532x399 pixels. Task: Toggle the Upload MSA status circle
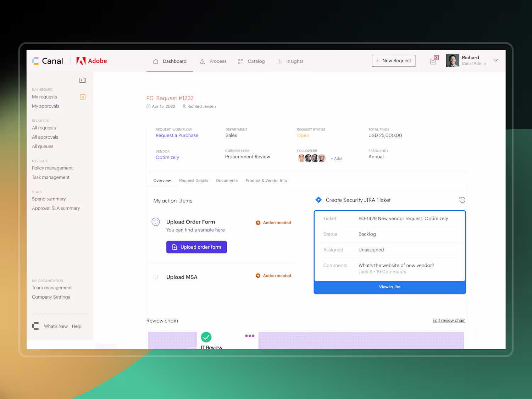tap(156, 277)
